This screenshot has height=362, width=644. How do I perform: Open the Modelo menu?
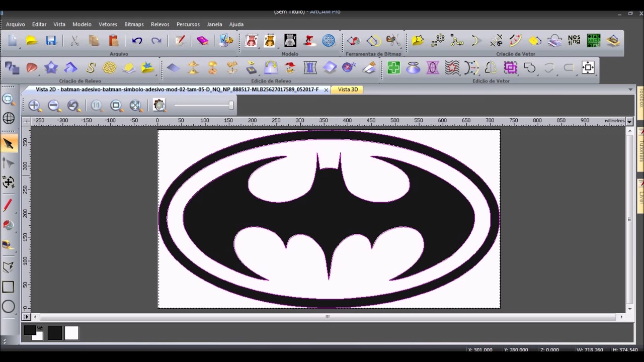(82, 24)
